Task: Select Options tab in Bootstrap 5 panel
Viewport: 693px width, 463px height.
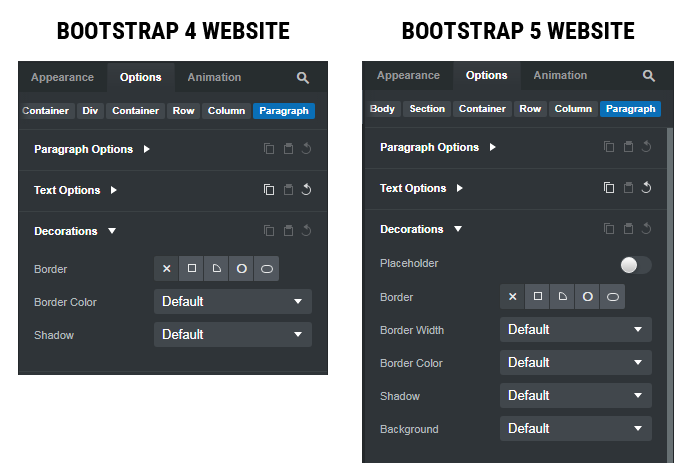Action: [x=487, y=76]
